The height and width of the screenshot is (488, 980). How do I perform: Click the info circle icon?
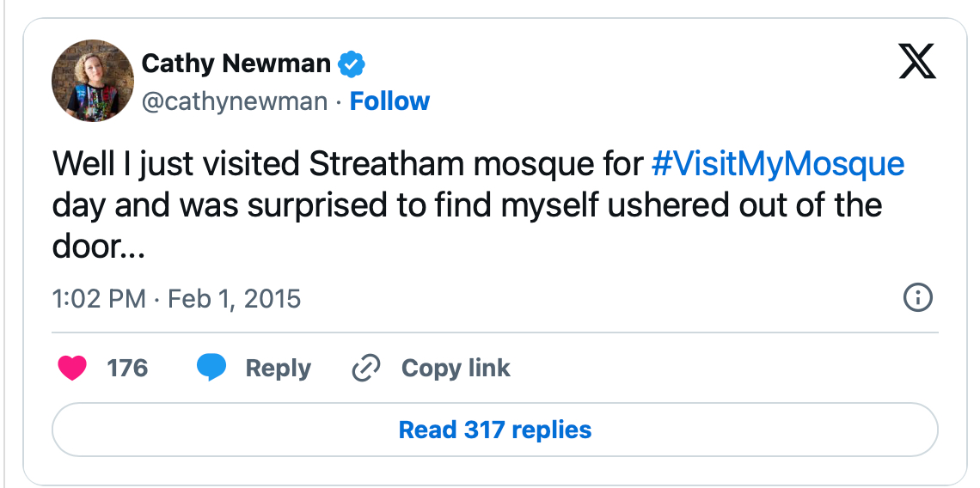[918, 298]
